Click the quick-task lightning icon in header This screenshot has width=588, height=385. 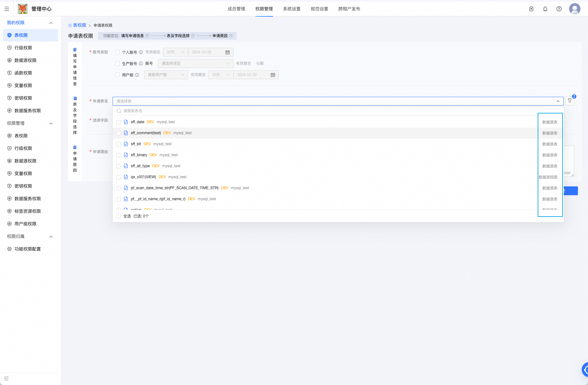coord(531,9)
